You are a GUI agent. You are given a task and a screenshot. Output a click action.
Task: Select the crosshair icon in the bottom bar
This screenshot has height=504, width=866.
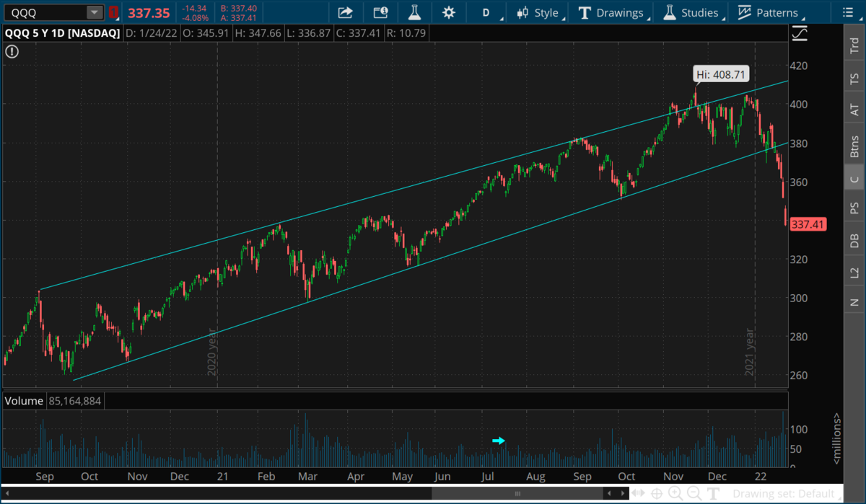(657, 494)
